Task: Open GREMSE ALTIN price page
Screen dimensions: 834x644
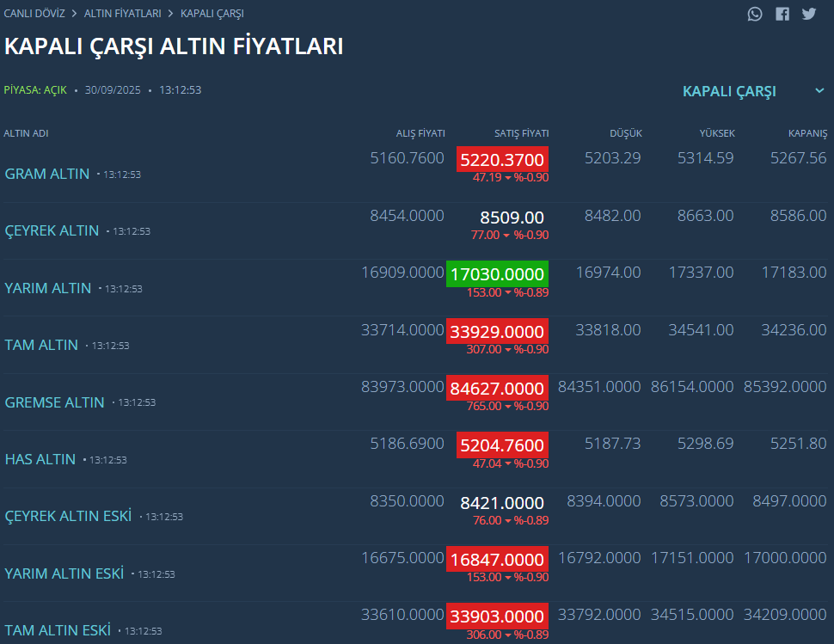Action: 54,402
